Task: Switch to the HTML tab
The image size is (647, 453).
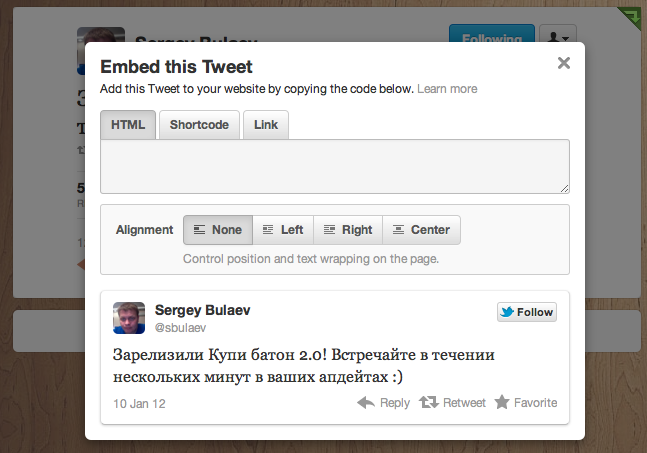Action: pyautogui.click(x=128, y=125)
